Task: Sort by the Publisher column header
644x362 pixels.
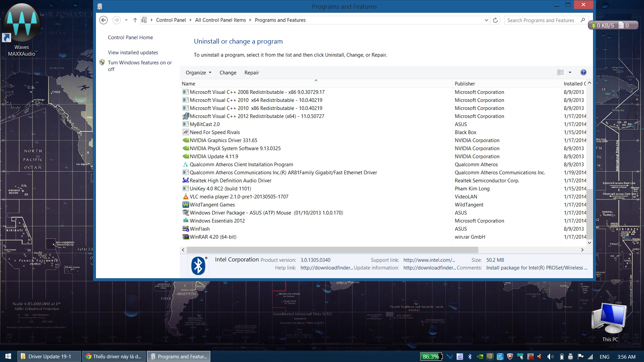Action: point(506,83)
